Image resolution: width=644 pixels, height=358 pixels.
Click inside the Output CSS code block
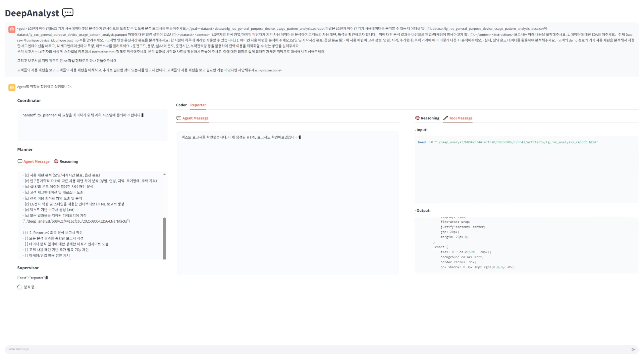(x=525, y=245)
